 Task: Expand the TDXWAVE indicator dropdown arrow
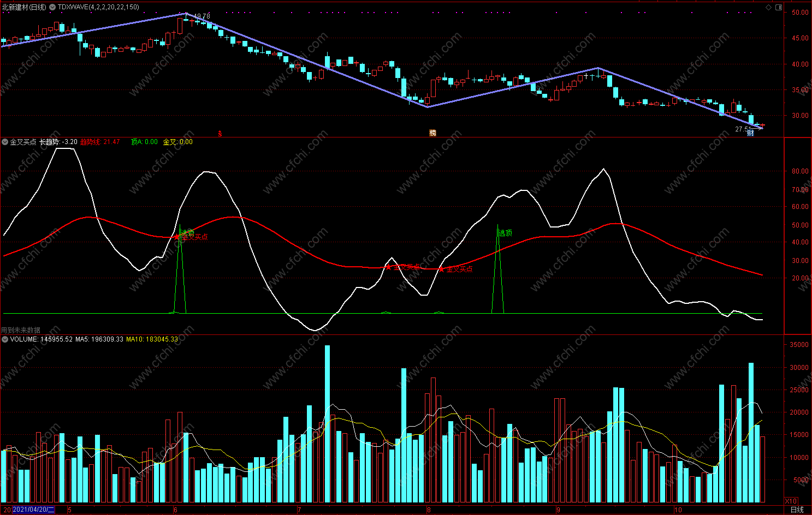coord(52,7)
